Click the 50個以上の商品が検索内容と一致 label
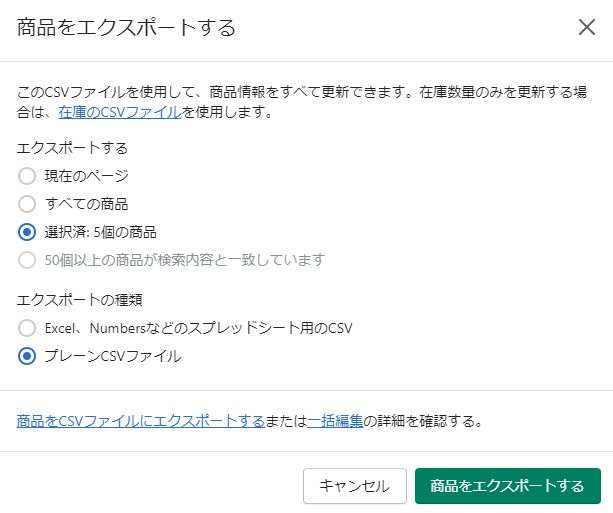The image size is (613, 513). (185, 260)
